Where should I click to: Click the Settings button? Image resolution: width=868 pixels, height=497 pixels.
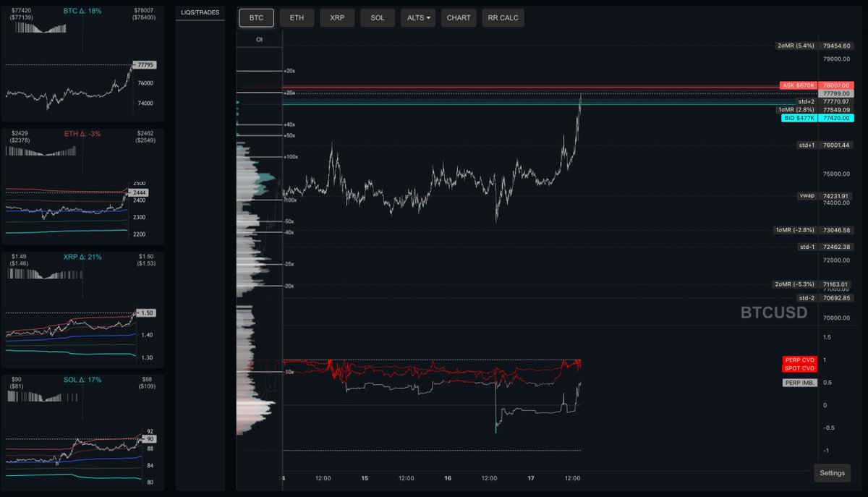pos(833,473)
